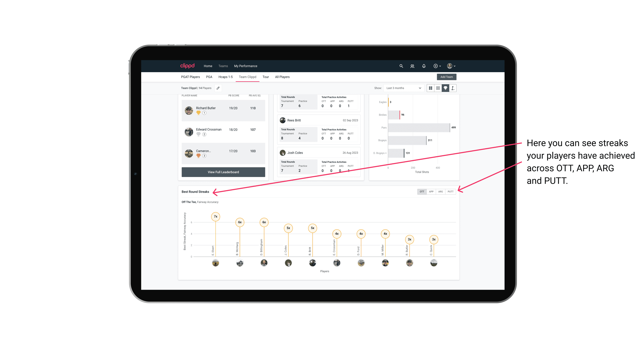The height and width of the screenshot is (346, 644).
Task: Expand the My Performance navigation menu
Action: [246, 66]
